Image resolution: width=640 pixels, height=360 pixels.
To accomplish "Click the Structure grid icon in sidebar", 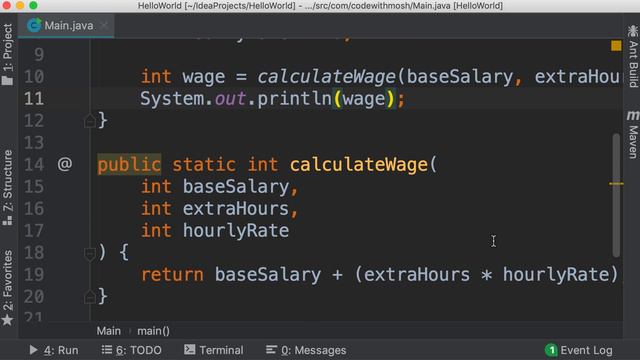I will pyautogui.click(x=7, y=221).
